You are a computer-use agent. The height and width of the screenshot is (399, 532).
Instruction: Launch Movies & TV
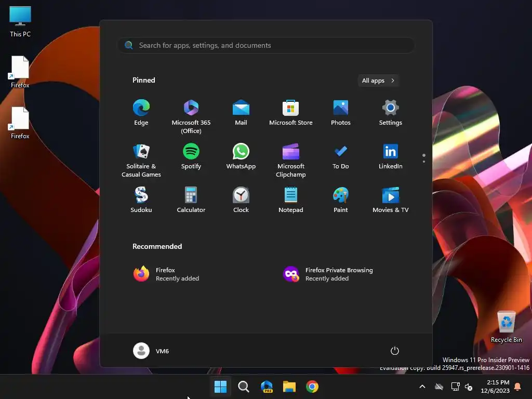pyautogui.click(x=391, y=200)
